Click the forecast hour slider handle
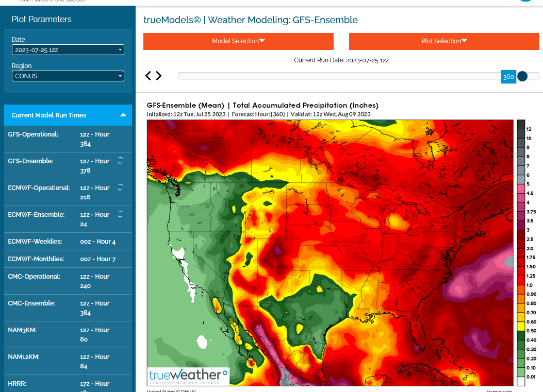The image size is (543, 392). coord(522,76)
